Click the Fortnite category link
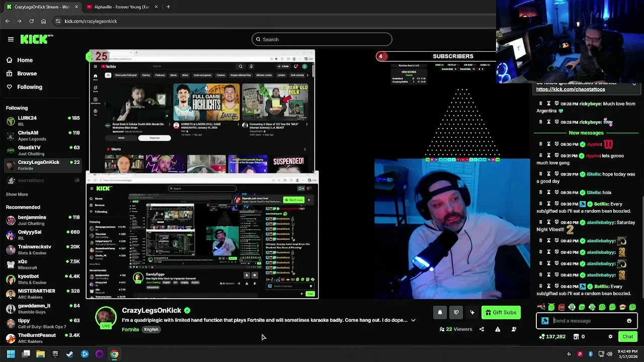Screen dimensions: 644x362 tap(130, 329)
